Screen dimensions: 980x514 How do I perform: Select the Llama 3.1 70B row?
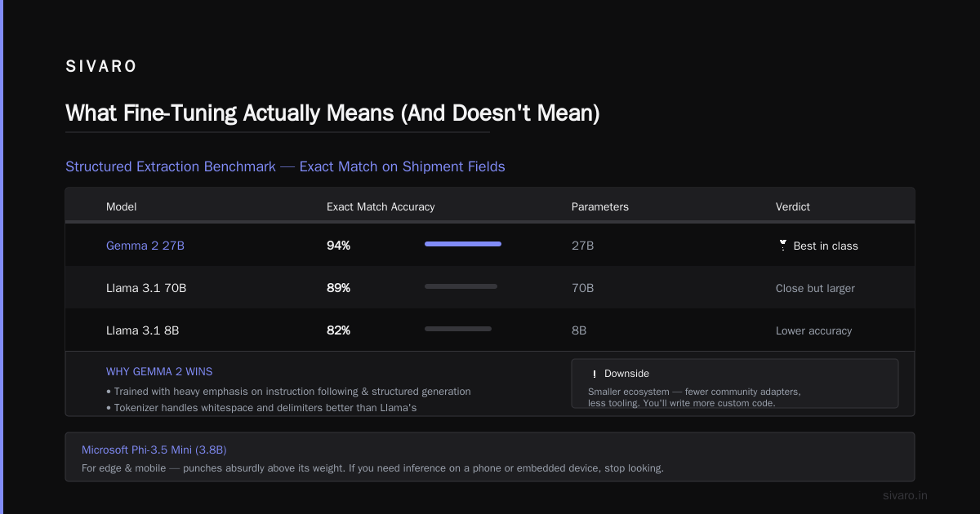tap(490, 288)
